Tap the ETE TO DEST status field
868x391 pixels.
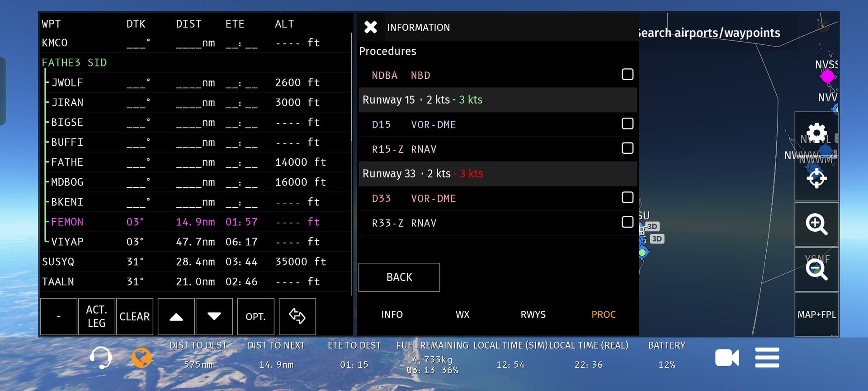pyautogui.click(x=354, y=354)
